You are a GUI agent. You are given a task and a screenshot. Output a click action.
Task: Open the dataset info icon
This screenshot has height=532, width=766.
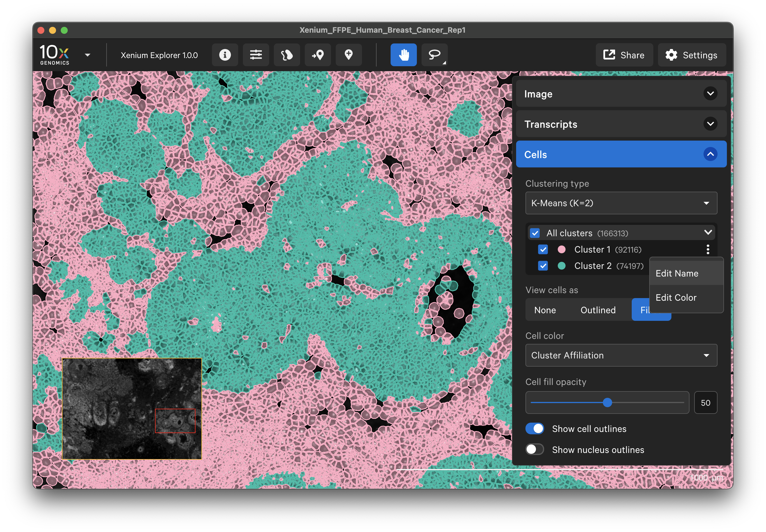[225, 55]
